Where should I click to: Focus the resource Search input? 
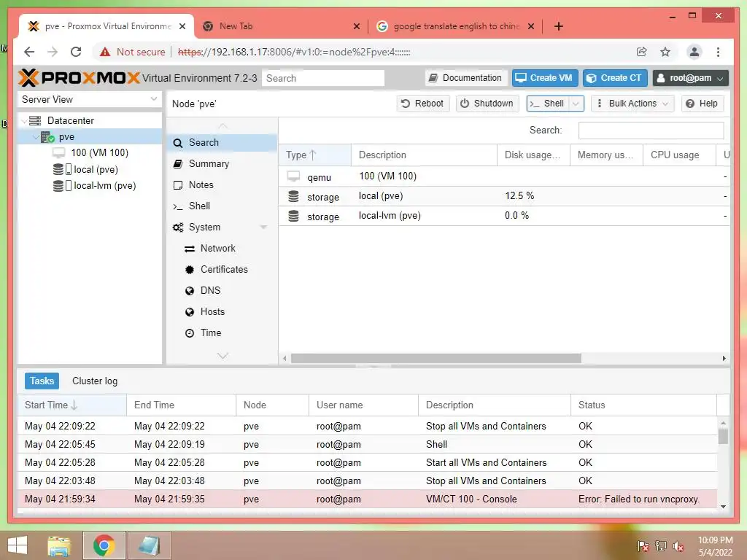pos(651,130)
